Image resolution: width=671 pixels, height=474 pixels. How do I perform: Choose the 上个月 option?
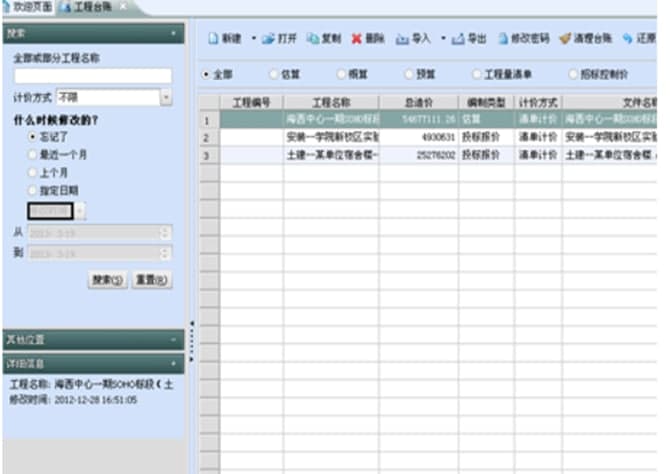[32, 172]
